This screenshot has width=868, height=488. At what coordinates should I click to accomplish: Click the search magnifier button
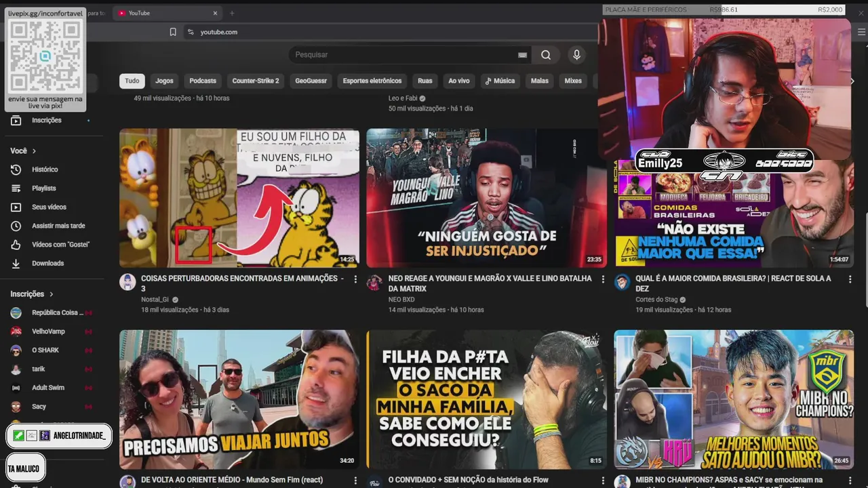click(x=546, y=55)
